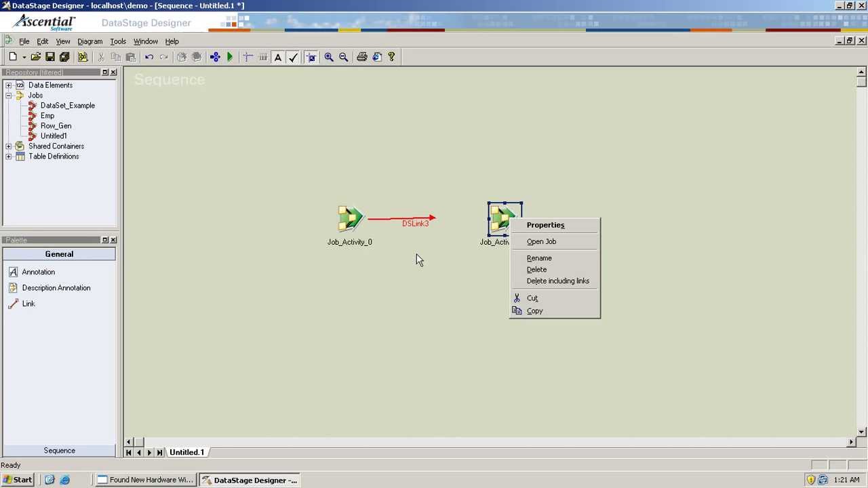Expand the Shared Containers node
Image resolution: width=868 pixels, height=488 pixels.
[x=8, y=146]
